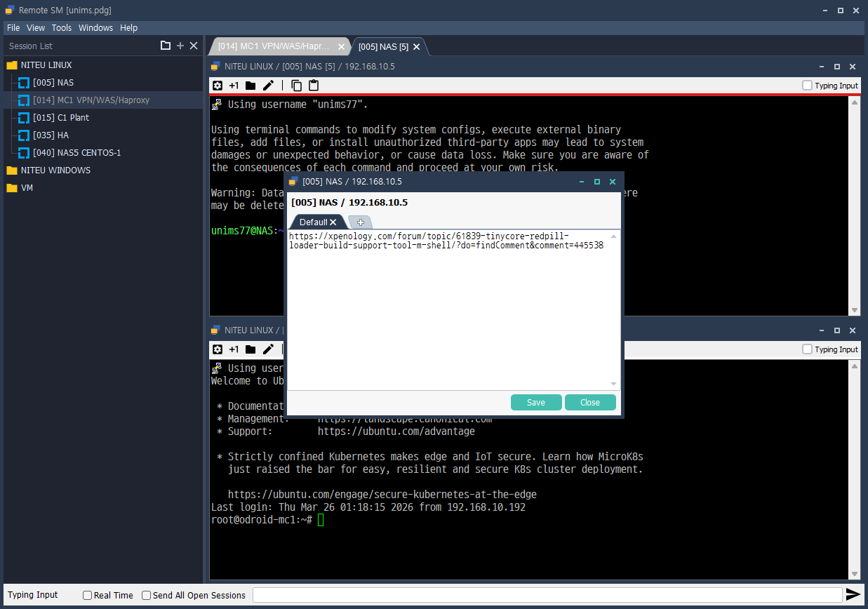Enable the Real Time checkbox

[88, 596]
